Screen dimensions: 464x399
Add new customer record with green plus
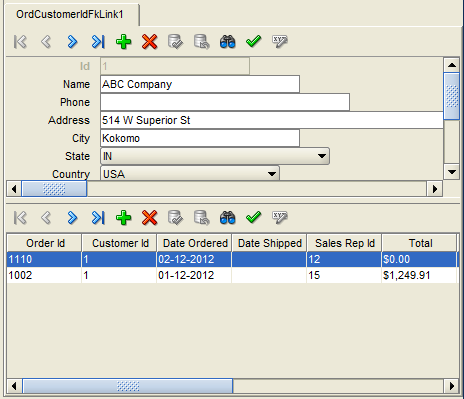pyautogui.click(x=124, y=42)
